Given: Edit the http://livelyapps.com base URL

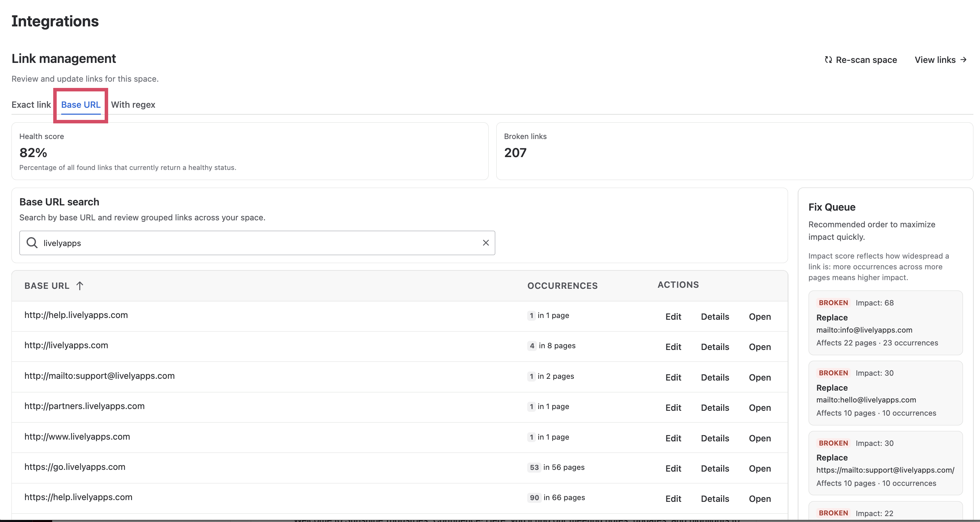Looking at the screenshot, I should tap(673, 347).
